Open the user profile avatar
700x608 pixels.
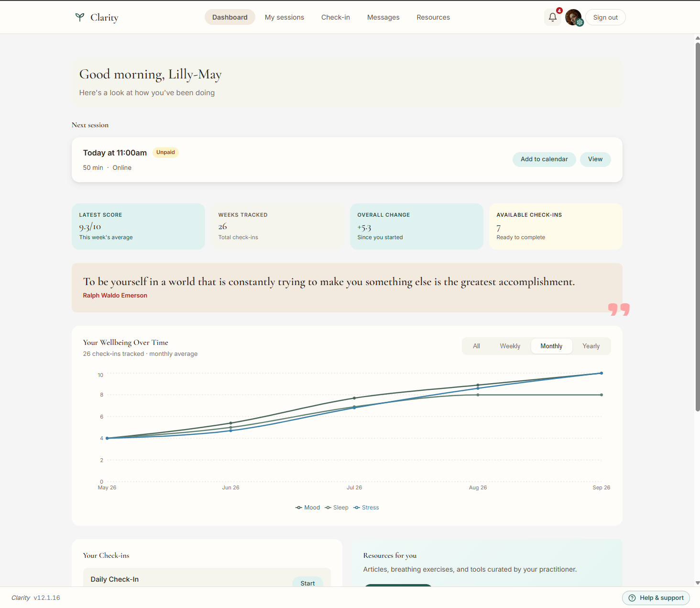(573, 17)
